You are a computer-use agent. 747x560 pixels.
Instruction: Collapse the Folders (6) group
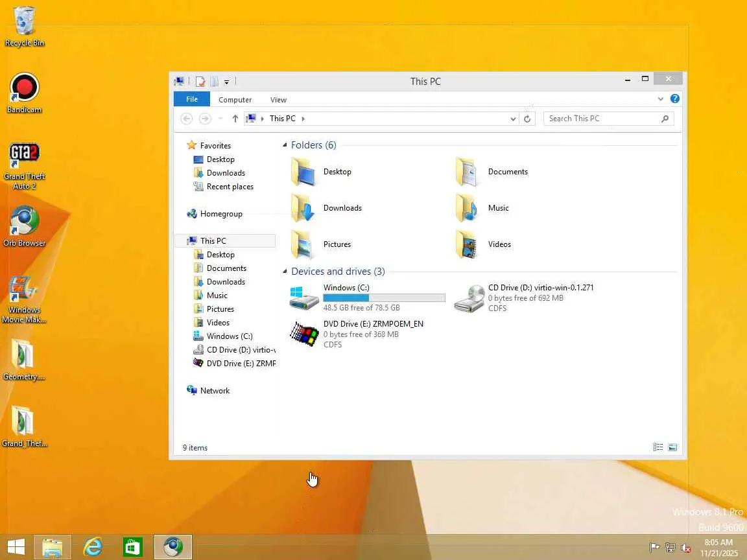coord(285,145)
